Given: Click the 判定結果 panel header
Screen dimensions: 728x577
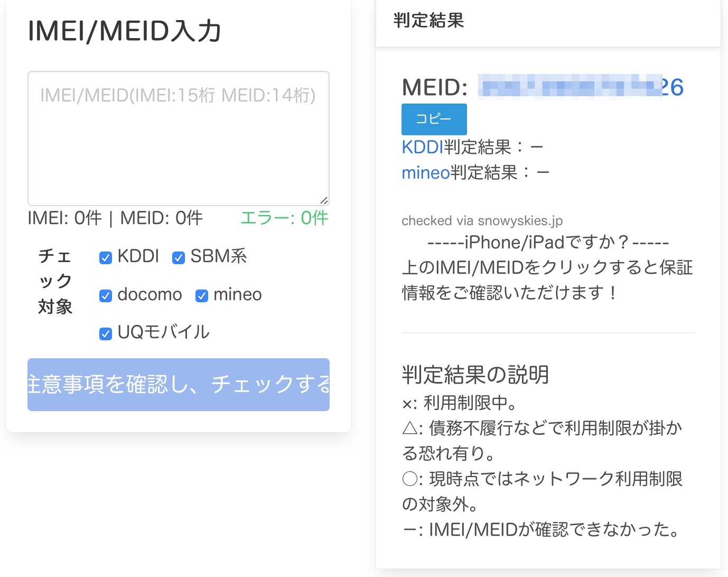Looking at the screenshot, I should point(428,21).
